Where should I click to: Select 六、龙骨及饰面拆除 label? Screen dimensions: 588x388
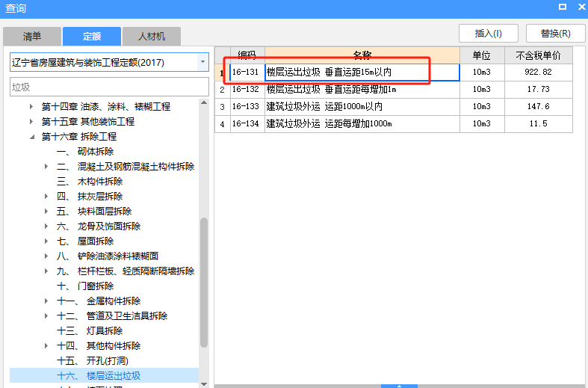pyautogui.click(x=99, y=227)
